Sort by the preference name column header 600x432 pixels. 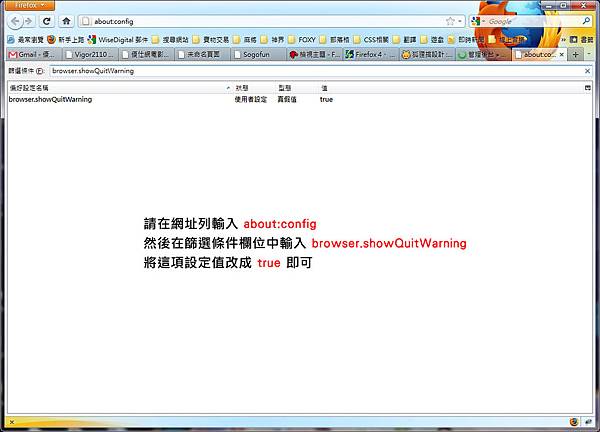tap(120, 88)
